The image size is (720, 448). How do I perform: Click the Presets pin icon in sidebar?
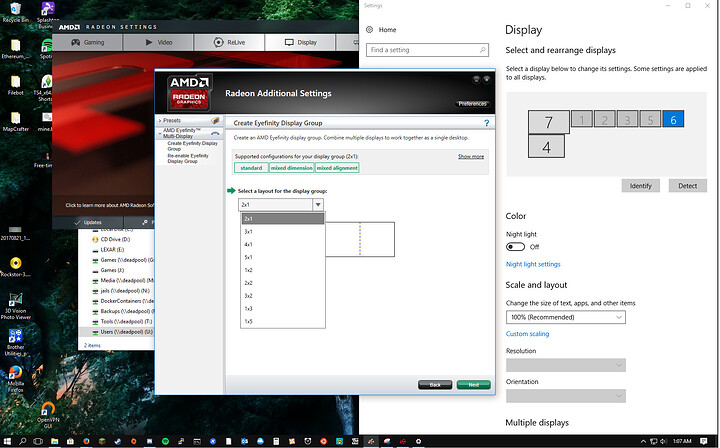[x=215, y=120]
